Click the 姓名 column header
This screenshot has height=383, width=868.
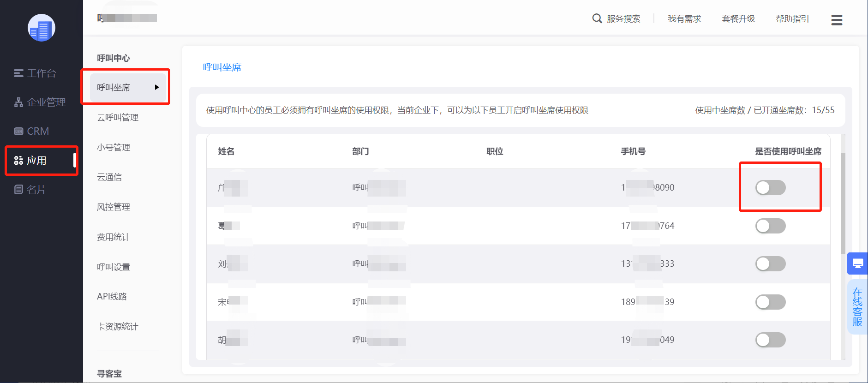click(x=226, y=151)
